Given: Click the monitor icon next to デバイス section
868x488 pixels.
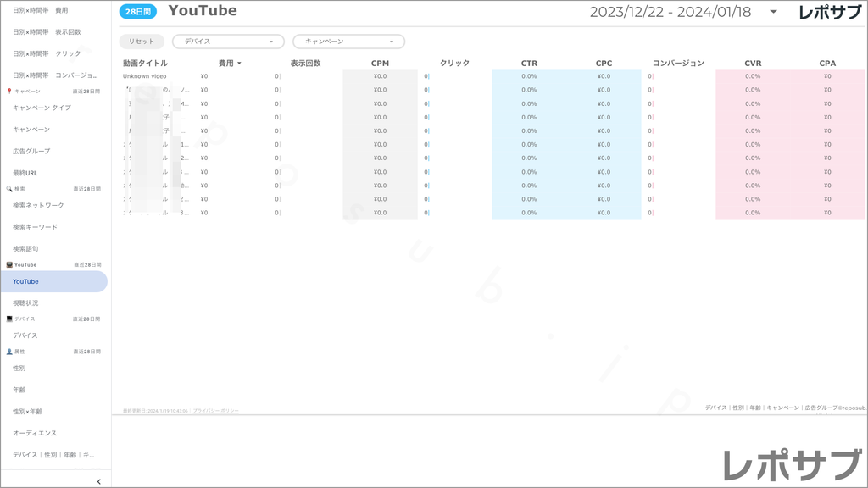Looking at the screenshot, I should click(8, 318).
